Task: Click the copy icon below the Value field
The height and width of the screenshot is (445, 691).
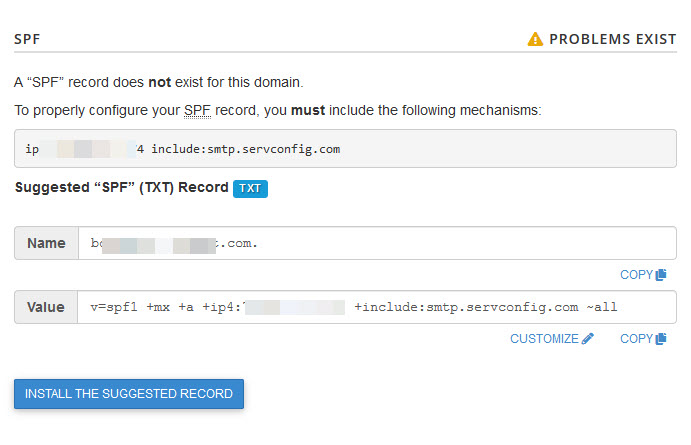Action: [x=662, y=339]
